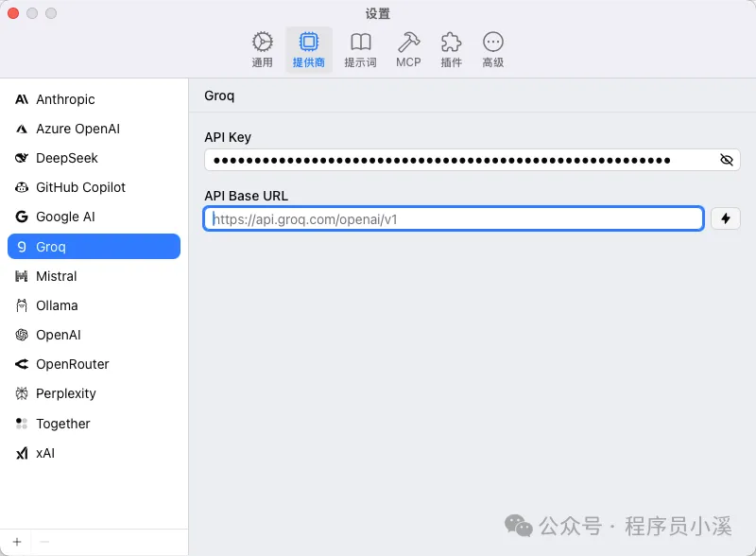The height and width of the screenshot is (556, 756).
Task: Select the Groq provider row
Action: [x=94, y=247]
